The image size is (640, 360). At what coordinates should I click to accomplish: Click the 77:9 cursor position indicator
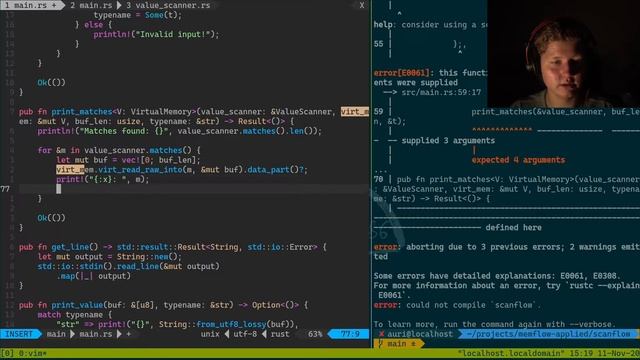pyautogui.click(x=350, y=334)
